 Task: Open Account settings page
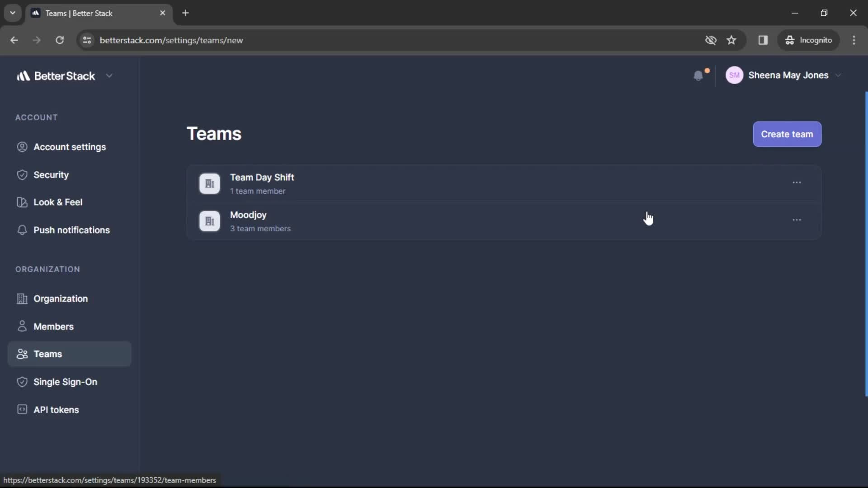pyautogui.click(x=70, y=146)
